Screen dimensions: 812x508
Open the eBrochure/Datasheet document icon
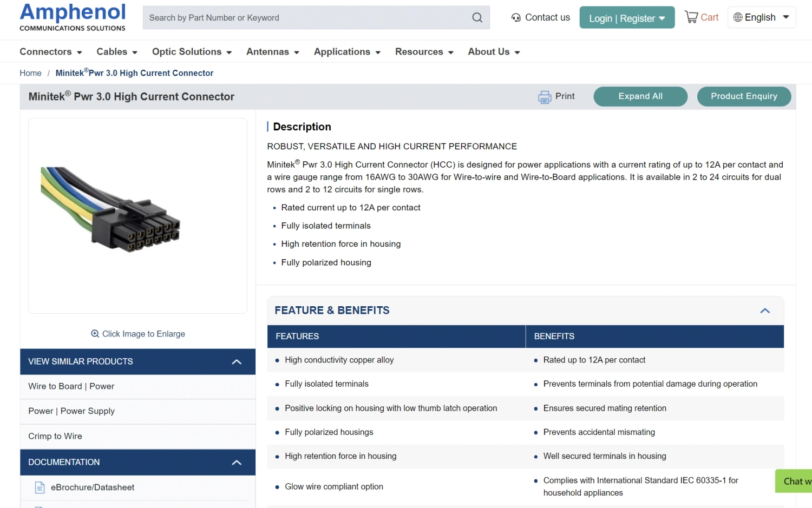click(40, 487)
